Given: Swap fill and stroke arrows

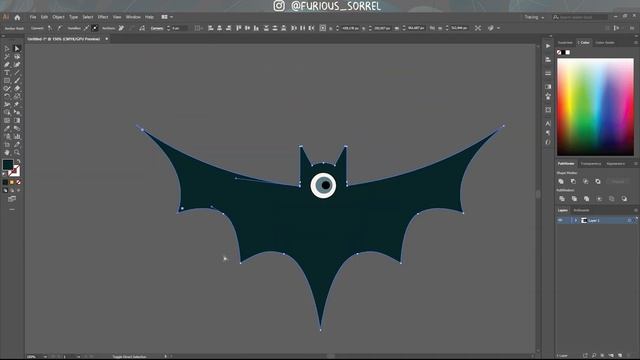Looking at the screenshot, I should coord(18,162).
